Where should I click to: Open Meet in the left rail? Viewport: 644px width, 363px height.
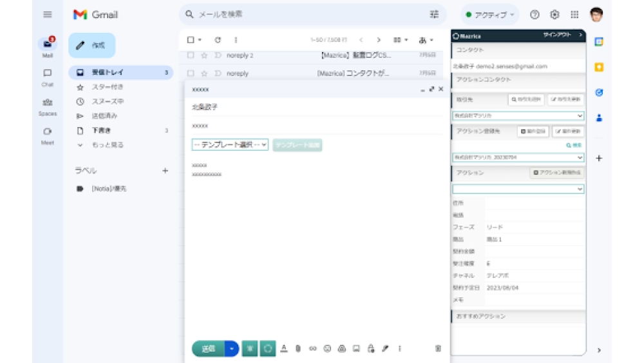pyautogui.click(x=48, y=135)
